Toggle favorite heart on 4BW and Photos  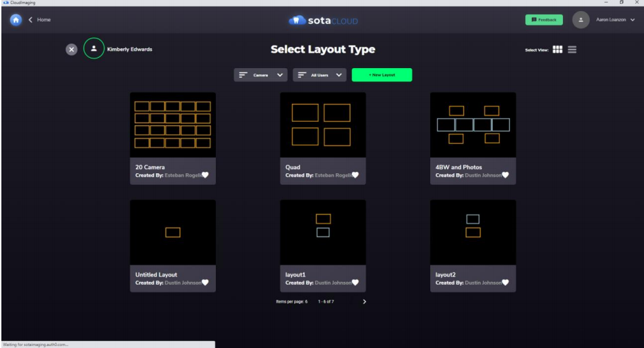point(505,175)
